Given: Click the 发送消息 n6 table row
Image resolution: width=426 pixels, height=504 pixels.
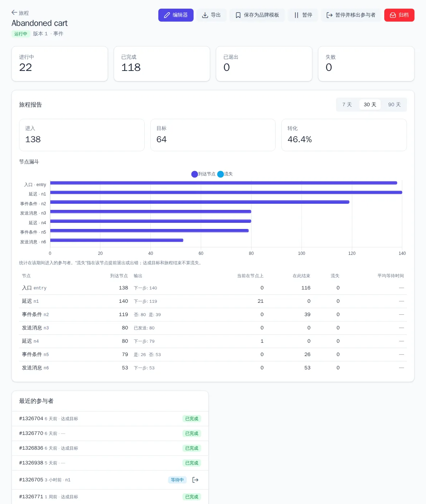Looking at the screenshot, I should 213,368.
